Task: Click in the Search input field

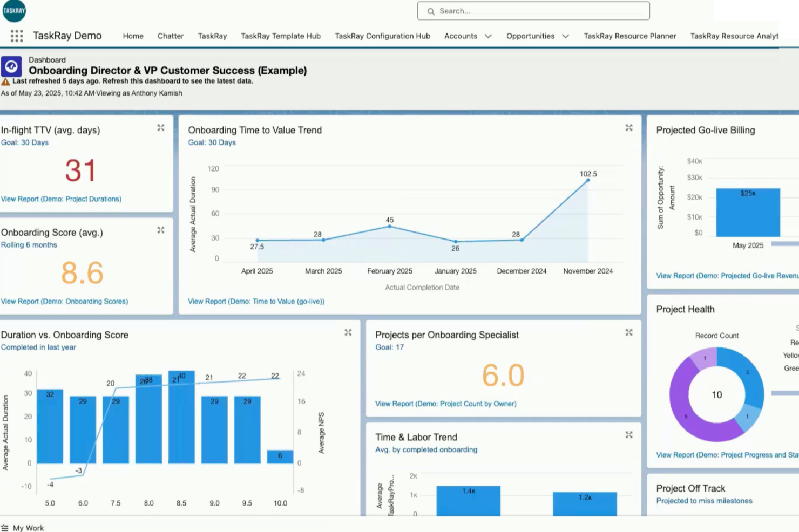Action: pyautogui.click(x=533, y=11)
